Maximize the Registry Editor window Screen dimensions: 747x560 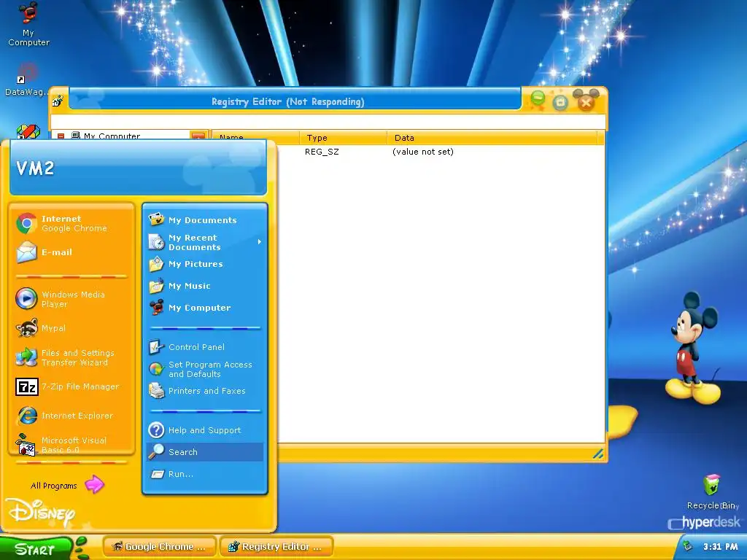point(560,102)
